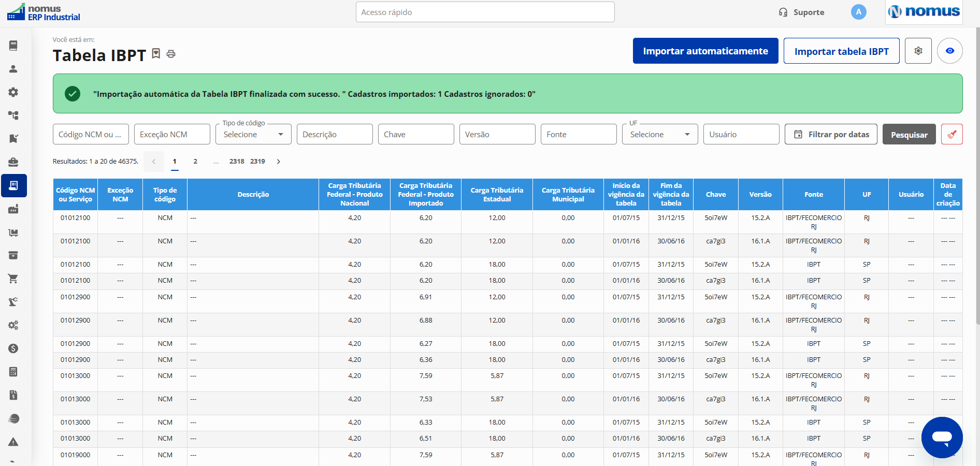Click the printer icon next to title

coord(171,54)
